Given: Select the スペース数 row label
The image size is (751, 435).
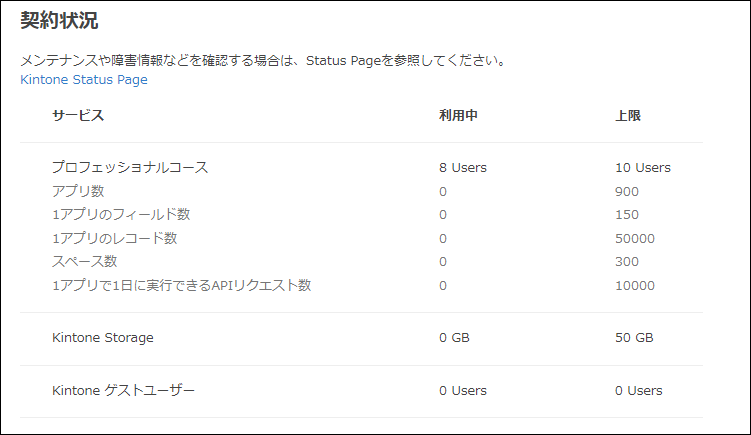Looking at the screenshot, I should coord(85,262).
